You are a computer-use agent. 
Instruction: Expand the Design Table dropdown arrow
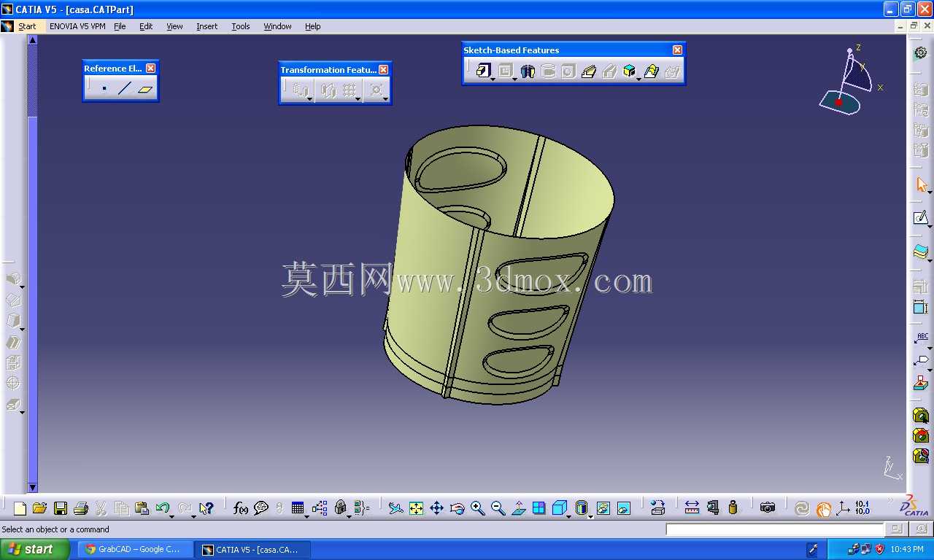(x=306, y=516)
